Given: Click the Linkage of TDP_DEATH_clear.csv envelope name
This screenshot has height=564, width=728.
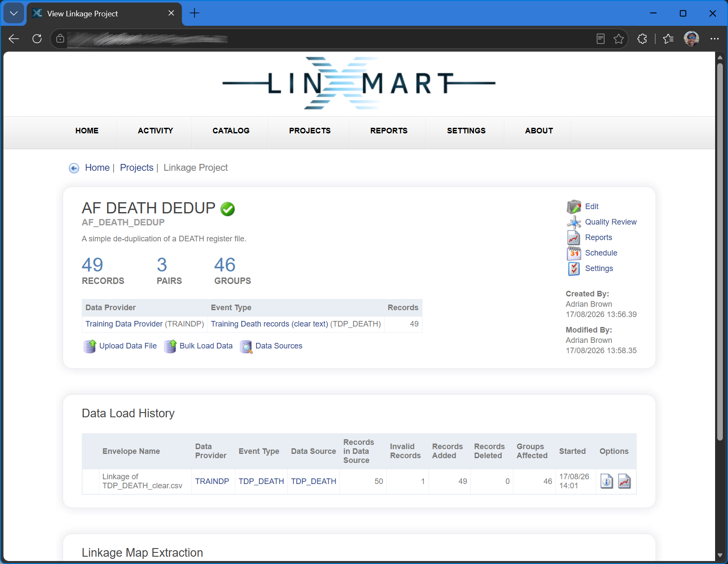Looking at the screenshot, I should pos(142,481).
